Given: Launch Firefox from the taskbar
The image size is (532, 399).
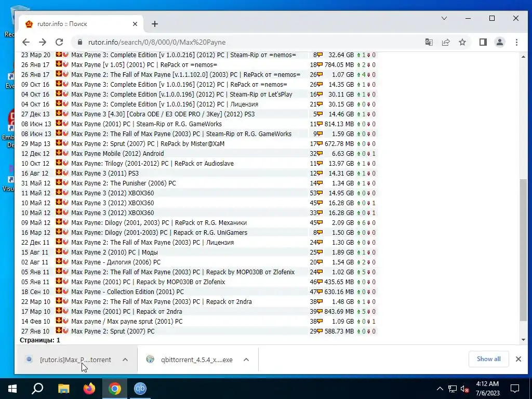Looking at the screenshot, I should point(89,389).
